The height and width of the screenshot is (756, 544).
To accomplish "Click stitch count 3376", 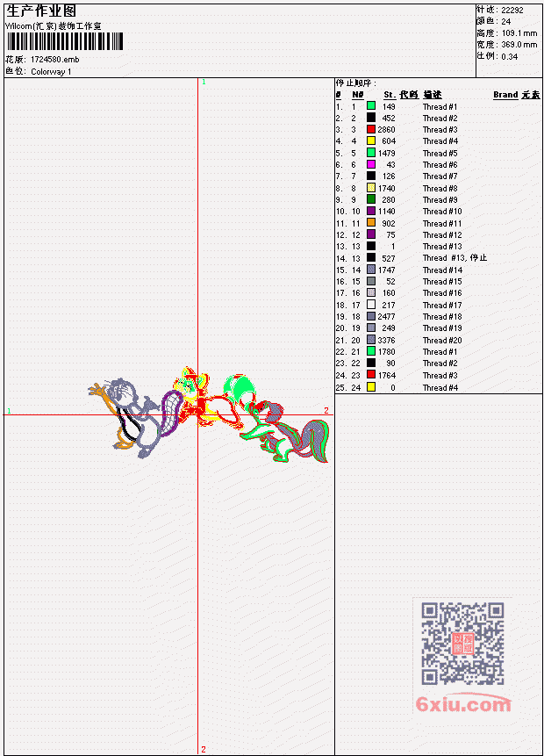I will [386, 341].
